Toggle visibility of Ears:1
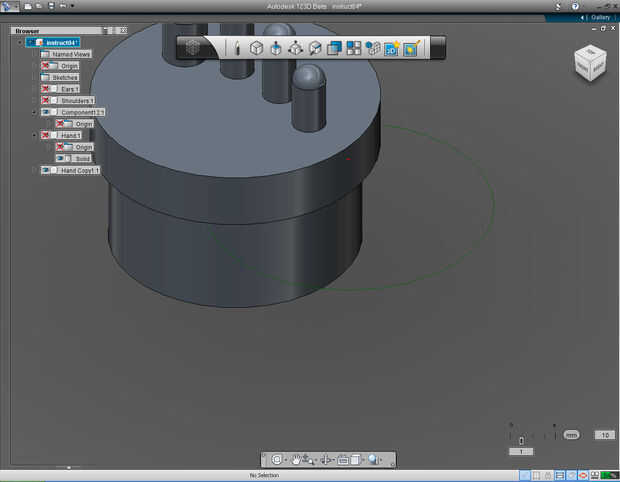This screenshot has height=482, width=620. pos(47,89)
